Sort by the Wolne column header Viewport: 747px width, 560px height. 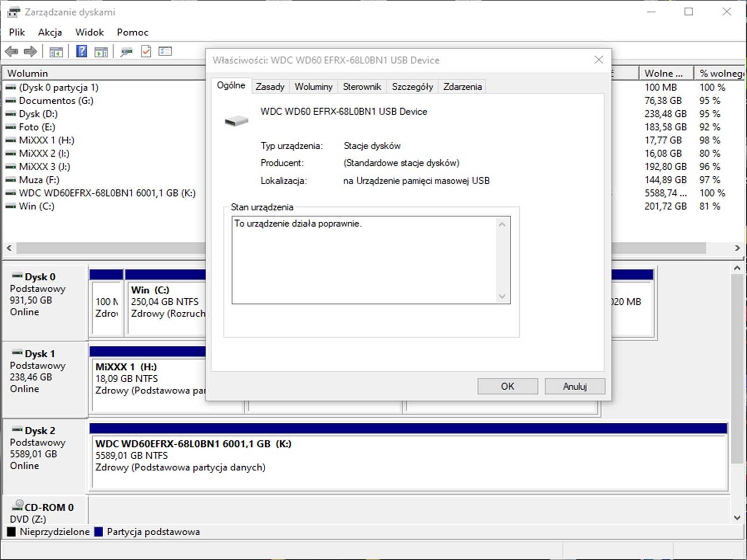click(666, 73)
